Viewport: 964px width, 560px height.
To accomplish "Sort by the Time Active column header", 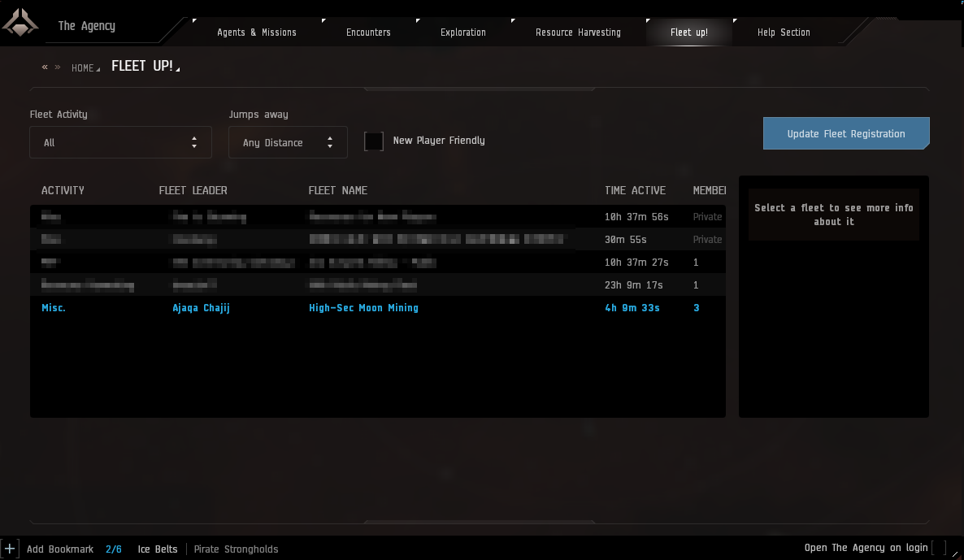I will pyautogui.click(x=635, y=190).
